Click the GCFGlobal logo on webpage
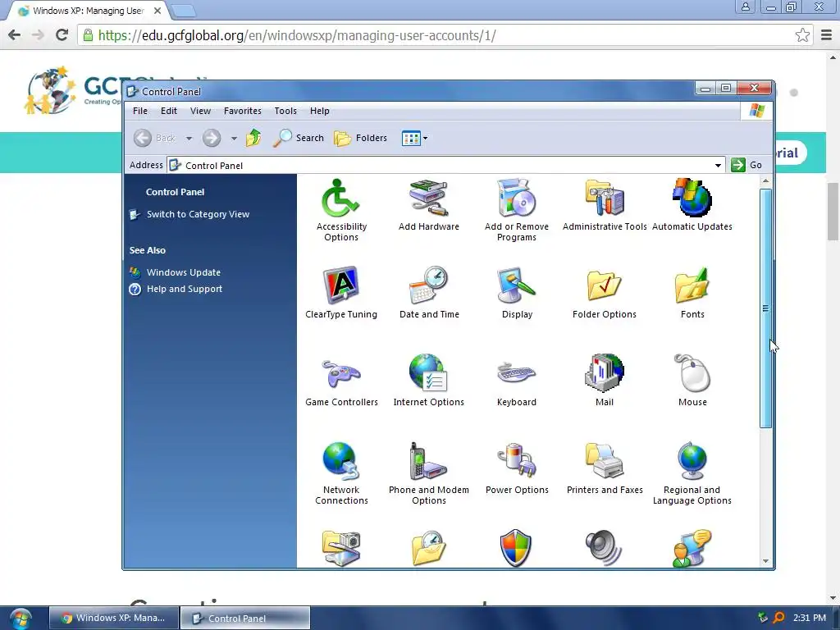This screenshot has width=840, height=630. point(73,89)
